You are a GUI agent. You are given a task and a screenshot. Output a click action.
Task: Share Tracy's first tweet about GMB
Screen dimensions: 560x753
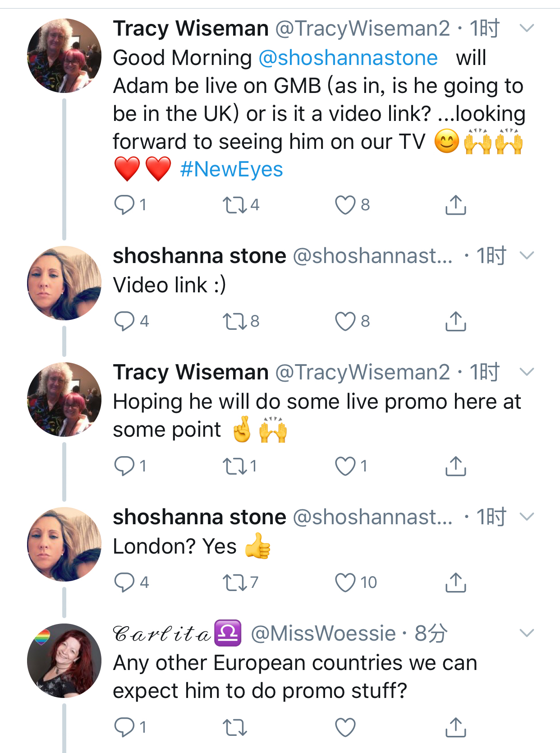click(x=455, y=205)
